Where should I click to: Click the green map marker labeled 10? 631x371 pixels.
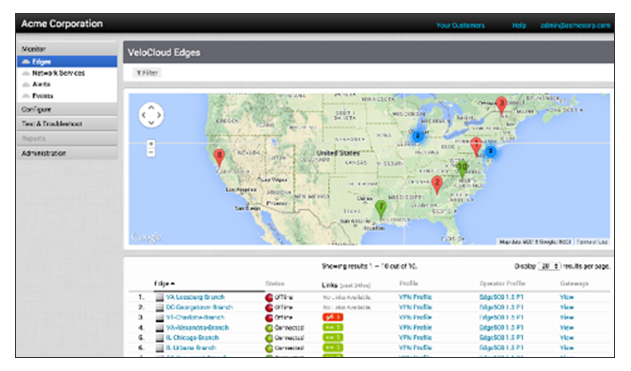pos(462,169)
